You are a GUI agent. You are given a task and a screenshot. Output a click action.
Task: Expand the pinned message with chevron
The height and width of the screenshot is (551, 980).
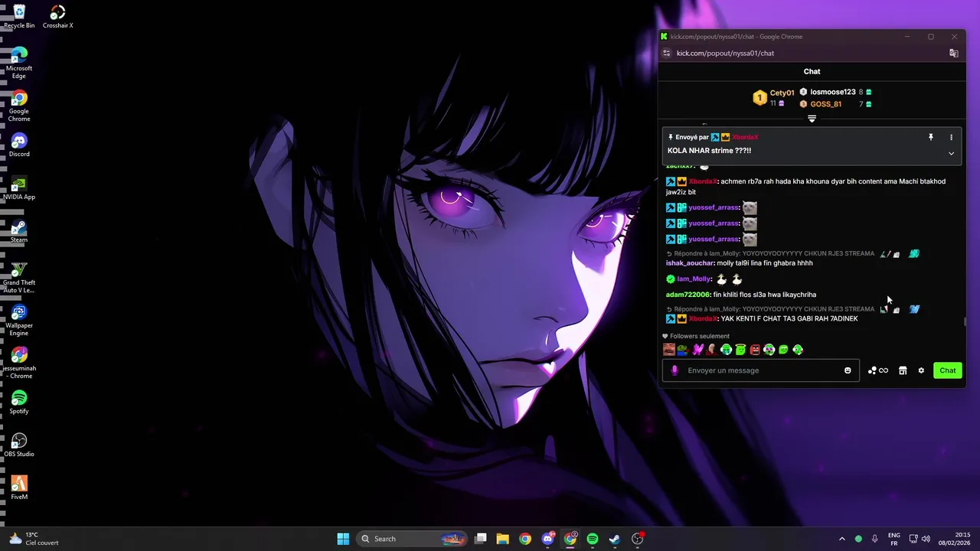point(952,153)
